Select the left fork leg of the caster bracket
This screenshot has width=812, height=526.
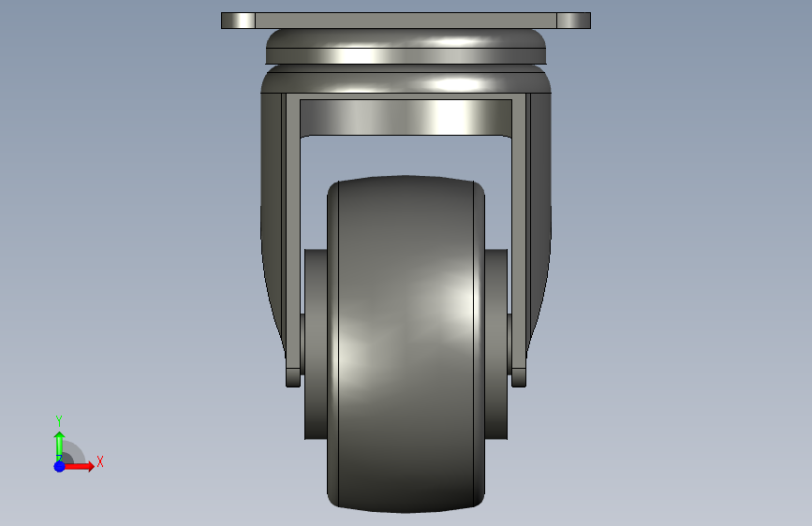[x=281, y=238]
